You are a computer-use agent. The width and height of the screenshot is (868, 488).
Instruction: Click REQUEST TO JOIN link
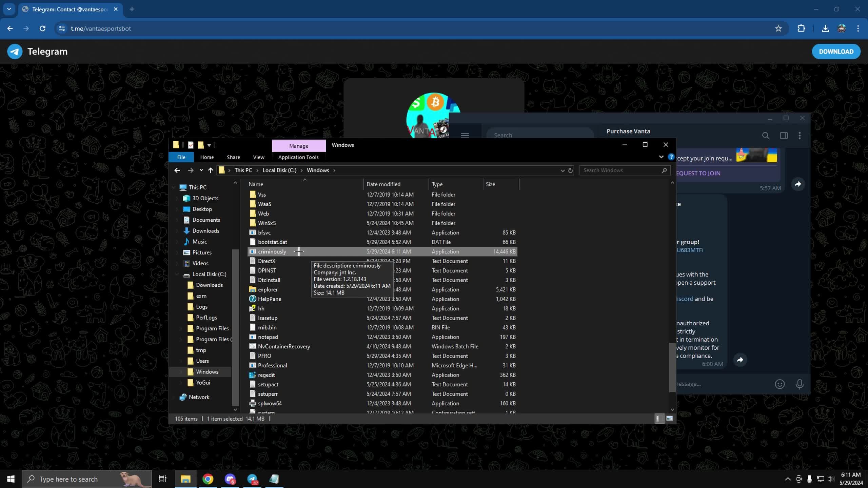pos(698,173)
